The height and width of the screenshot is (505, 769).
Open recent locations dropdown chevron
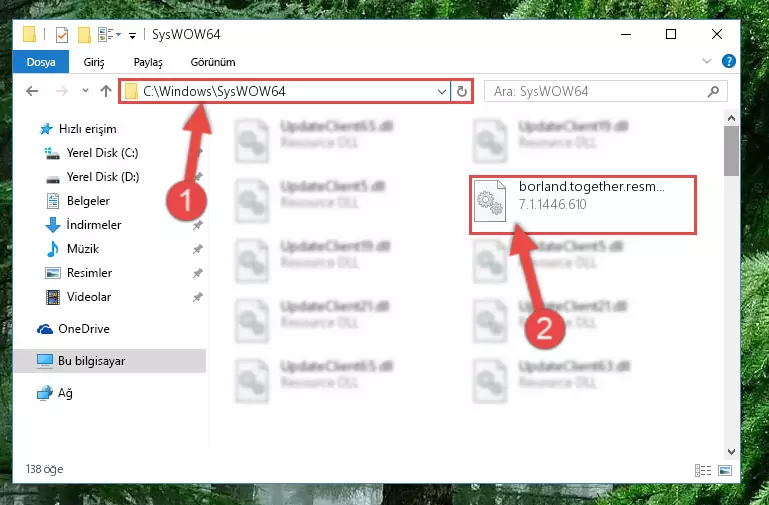tap(85, 91)
